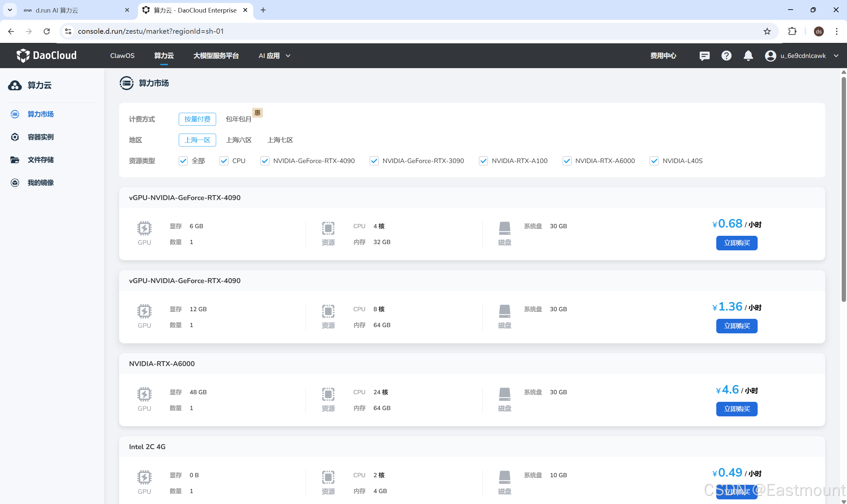
Task: Uncheck the CPU resource type checkbox
Action: 224,161
